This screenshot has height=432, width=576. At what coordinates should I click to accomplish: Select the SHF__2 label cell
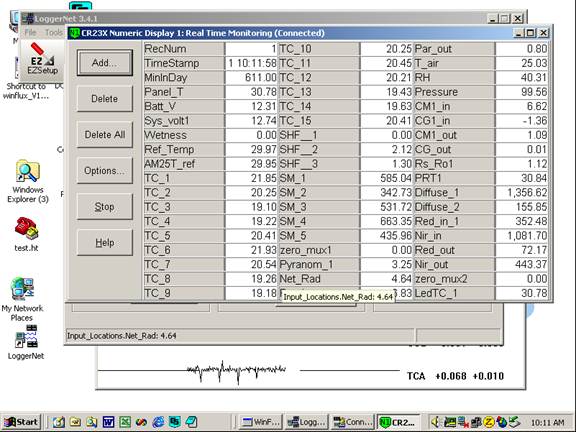click(319, 150)
